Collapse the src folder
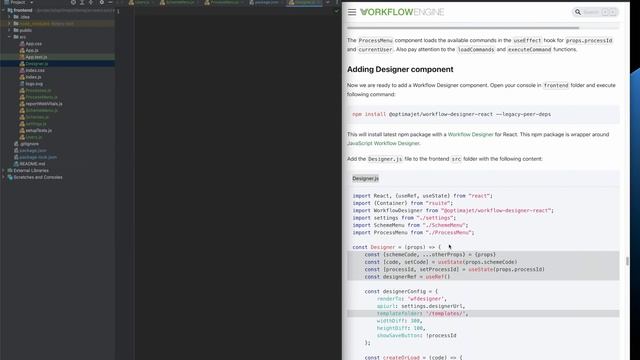The height and width of the screenshot is (360, 640). [9, 37]
